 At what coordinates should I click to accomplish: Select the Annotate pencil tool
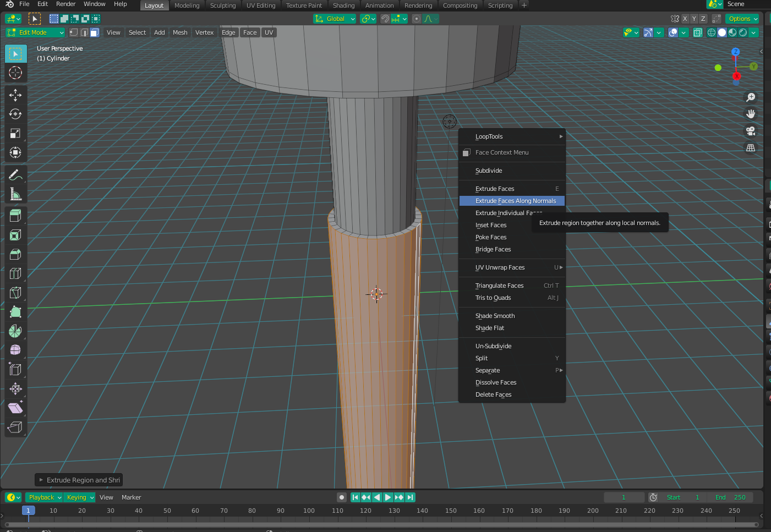(15, 175)
